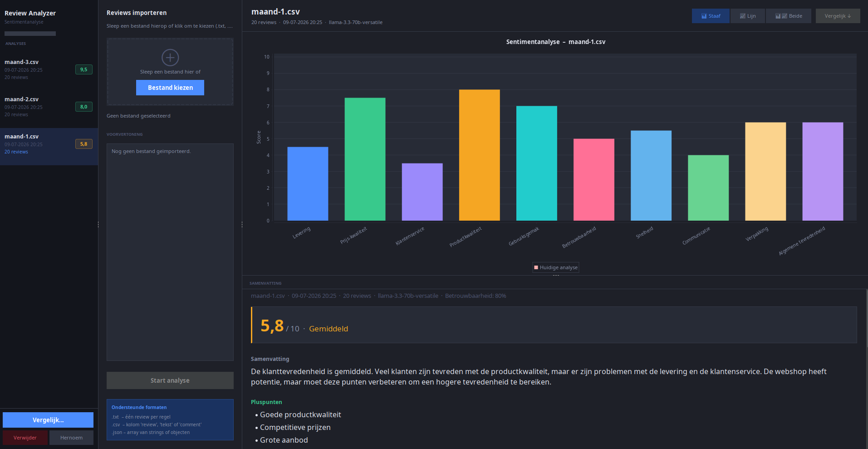Click the 5,8 score badge in sidebar
This screenshot has width=868, height=449.
84,144
